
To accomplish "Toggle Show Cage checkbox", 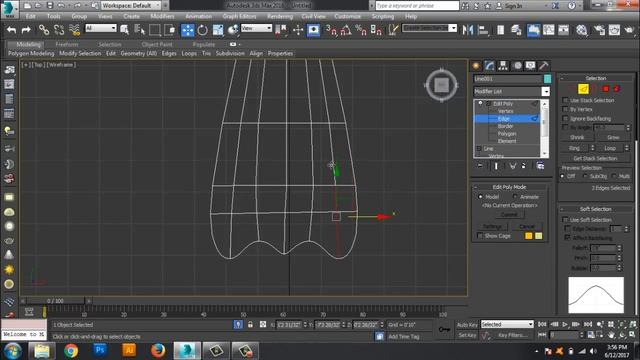I will click(480, 236).
